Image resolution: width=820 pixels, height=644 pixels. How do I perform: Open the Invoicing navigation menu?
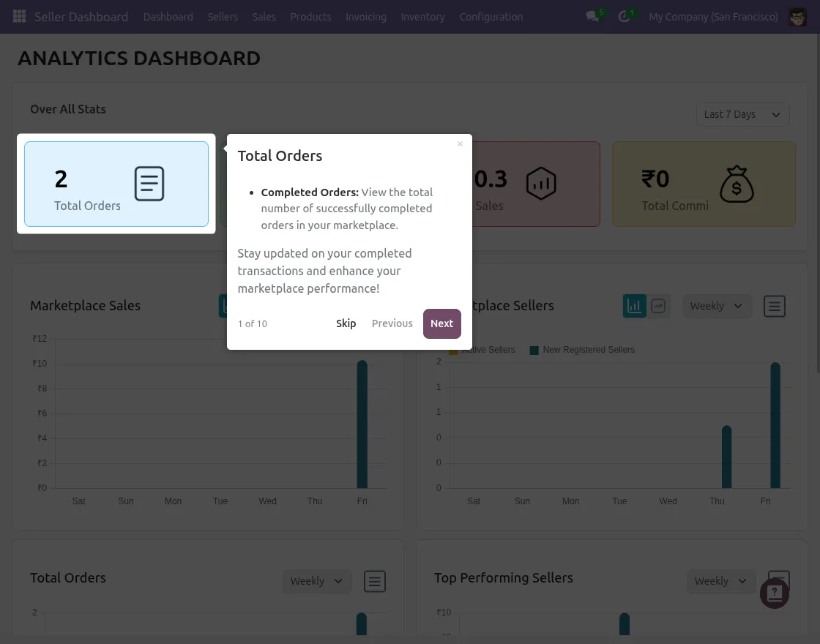point(366,16)
